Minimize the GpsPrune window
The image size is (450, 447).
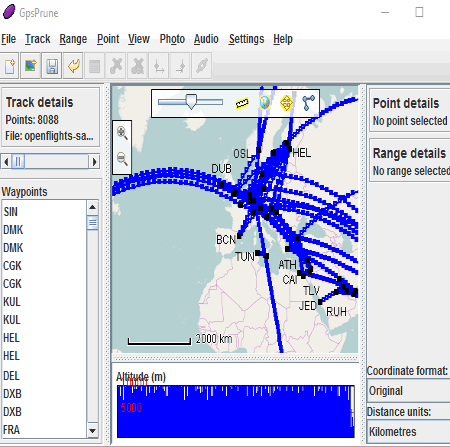(x=385, y=12)
